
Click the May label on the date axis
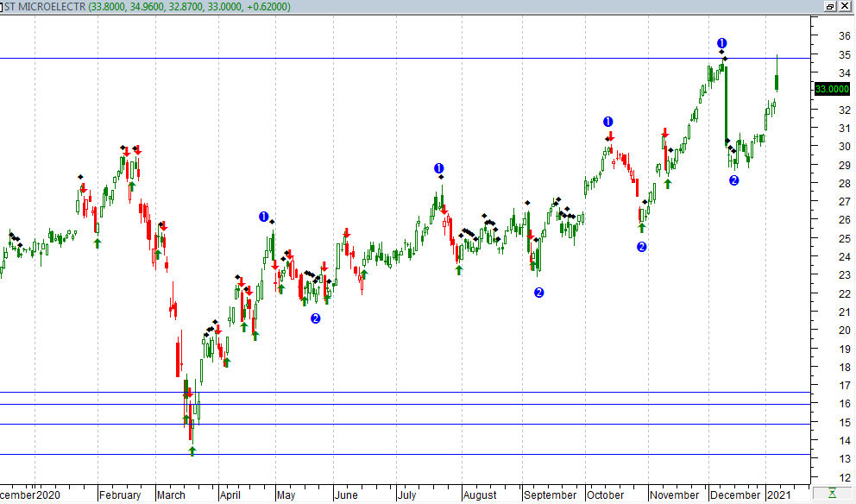coord(286,495)
